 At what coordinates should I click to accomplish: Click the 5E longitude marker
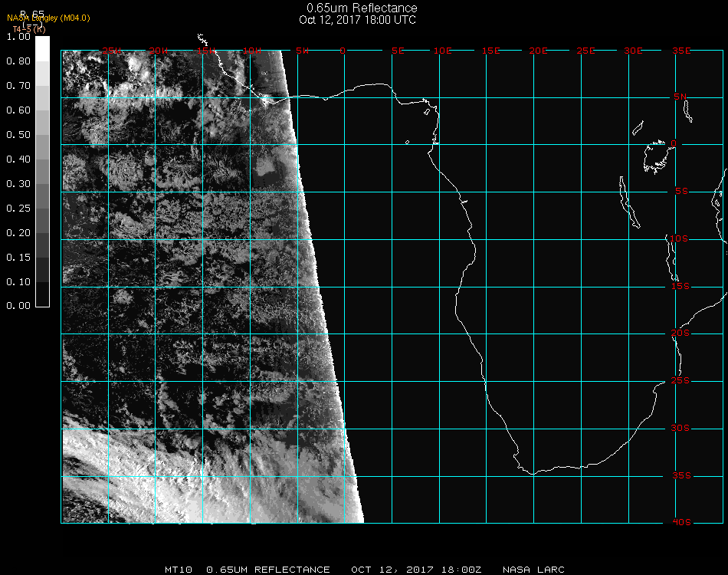[398, 51]
